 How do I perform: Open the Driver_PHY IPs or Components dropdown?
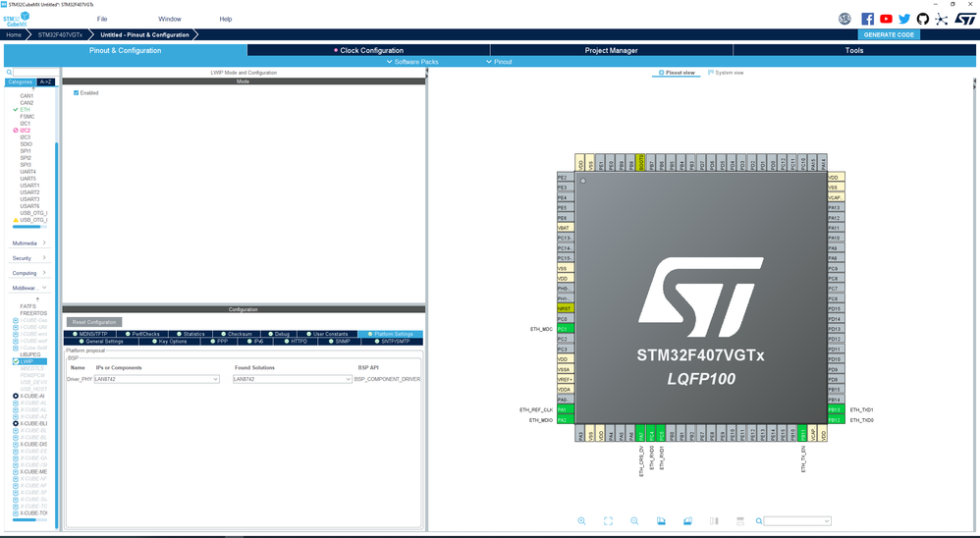click(x=157, y=379)
